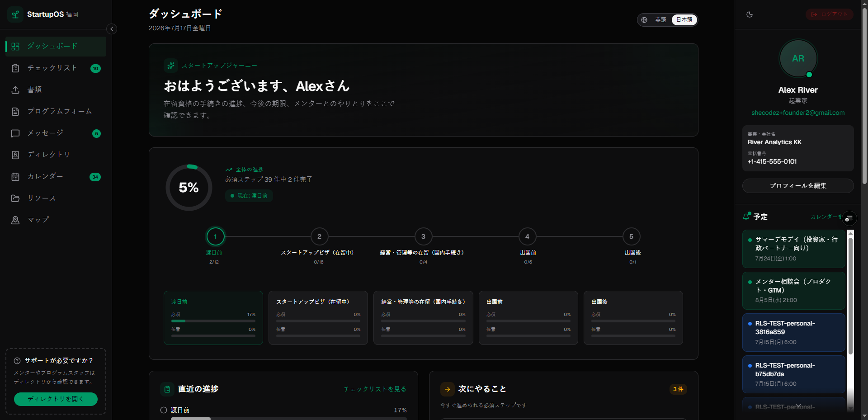Click the 3 件 count badge
This screenshot has height=420, width=868.
tap(678, 389)
